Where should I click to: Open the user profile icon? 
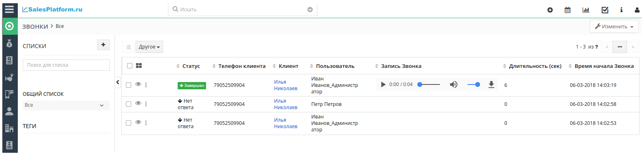pos(637,10)
